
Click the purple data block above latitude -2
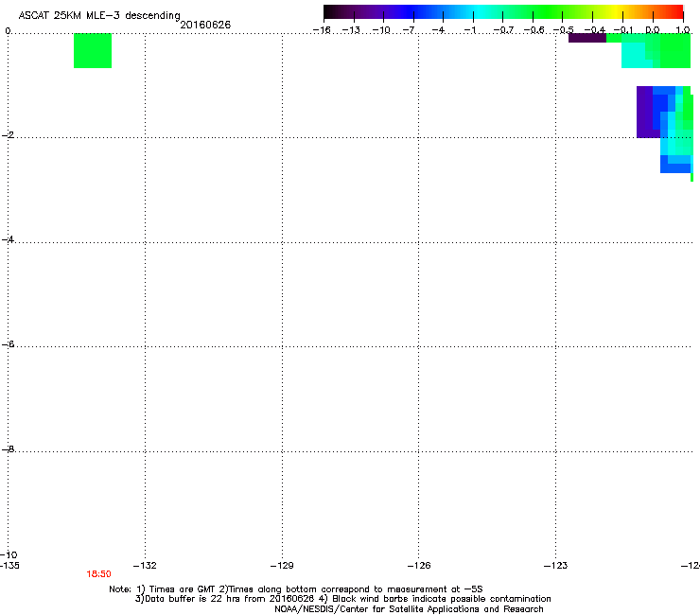click(644, 112)
